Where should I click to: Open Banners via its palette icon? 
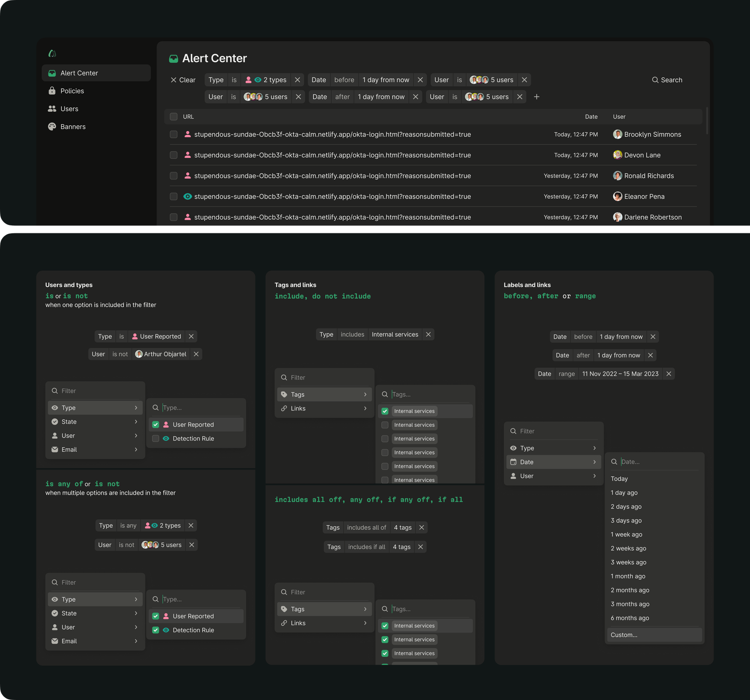pos(52,126)
